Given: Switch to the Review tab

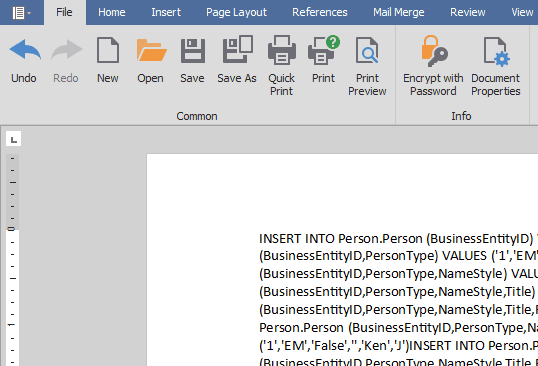Looking at the screenshot, I should click(468, 12).
